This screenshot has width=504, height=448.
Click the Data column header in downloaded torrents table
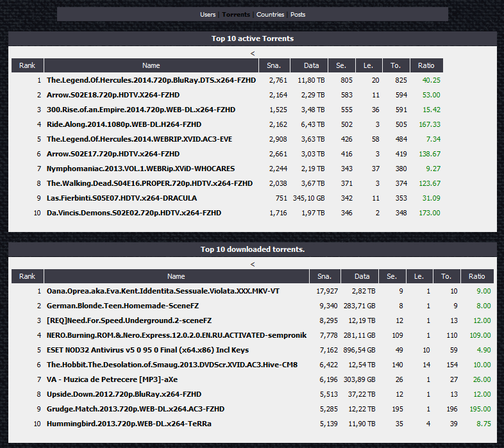coord(362,276)
